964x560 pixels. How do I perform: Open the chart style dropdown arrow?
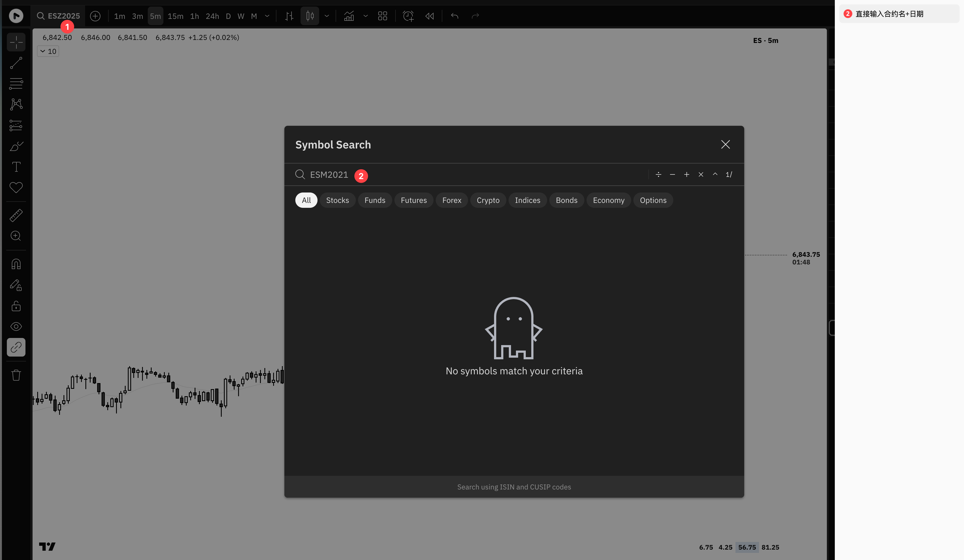click(x=327, y=16)
